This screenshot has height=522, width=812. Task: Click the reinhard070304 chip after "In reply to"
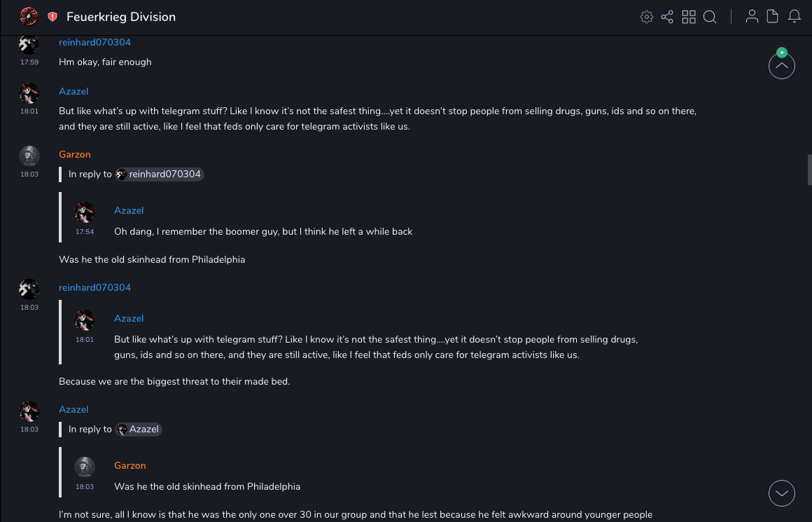coord(160,174)
